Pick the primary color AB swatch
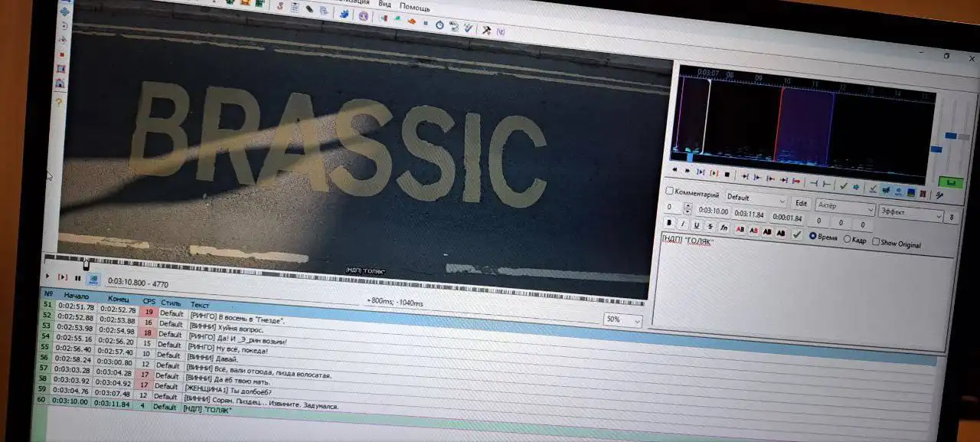 pos(740,229)
